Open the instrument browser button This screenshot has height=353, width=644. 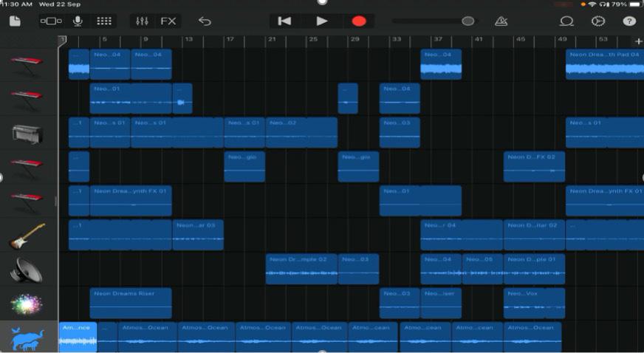pos(52,21)
